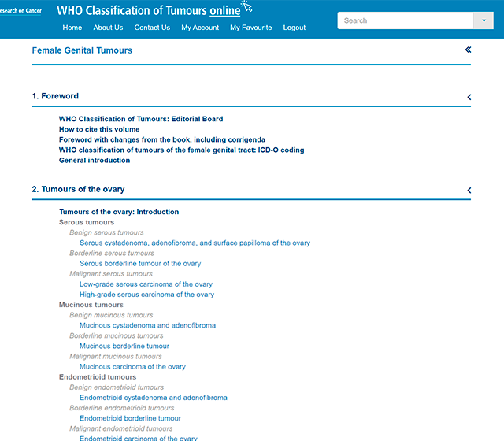Open Tumours of the ovary: Introduction
The height and width of the screenshot is (441, 504).
click(119, 212)
